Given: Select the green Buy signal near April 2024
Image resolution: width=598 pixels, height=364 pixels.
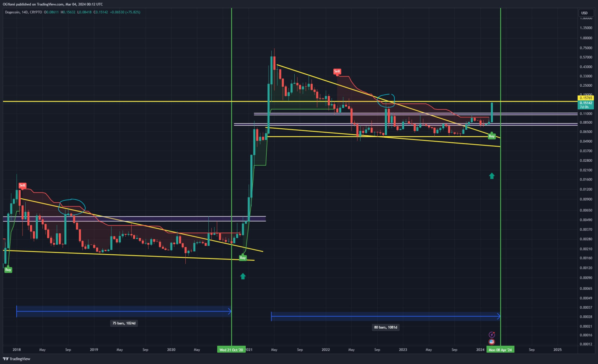Looking at the screenshot, I should pyautogui.click(x=491, y=136).
